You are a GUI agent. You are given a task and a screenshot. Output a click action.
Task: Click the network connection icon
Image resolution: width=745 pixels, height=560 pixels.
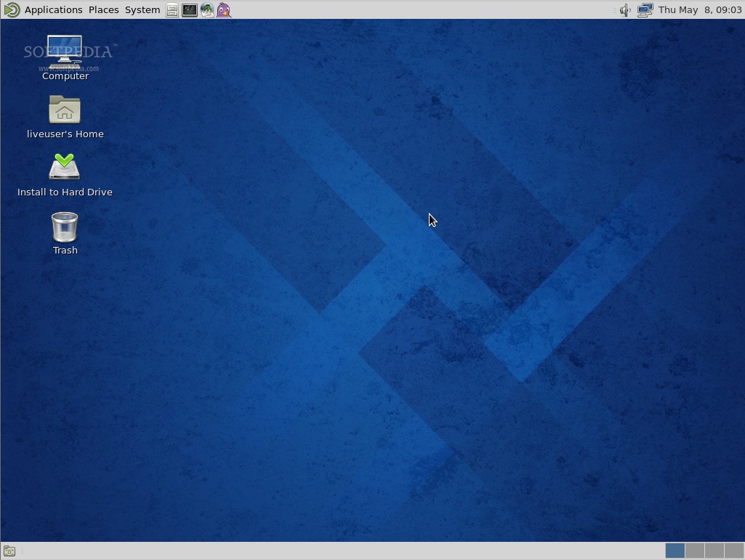[x=645, y=10]
